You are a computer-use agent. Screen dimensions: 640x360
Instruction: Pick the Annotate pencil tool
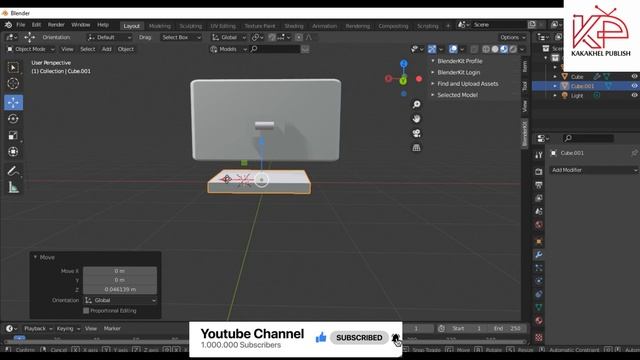click(13, 171)
